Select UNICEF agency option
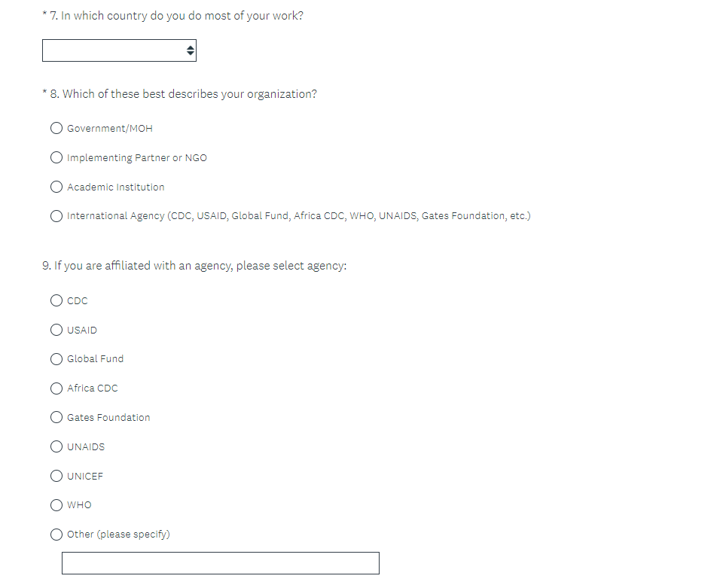Screen dimensions: 726x588 point(56,476)
